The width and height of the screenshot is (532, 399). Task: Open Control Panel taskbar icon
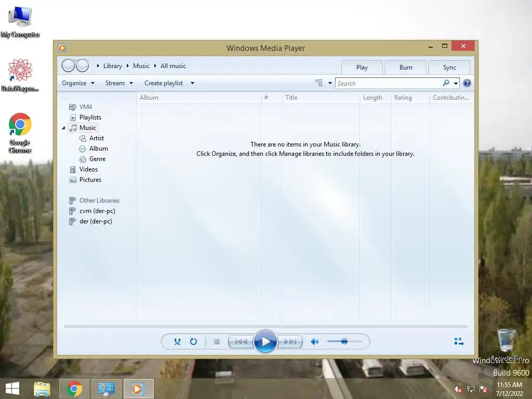(x=106, y=389)
